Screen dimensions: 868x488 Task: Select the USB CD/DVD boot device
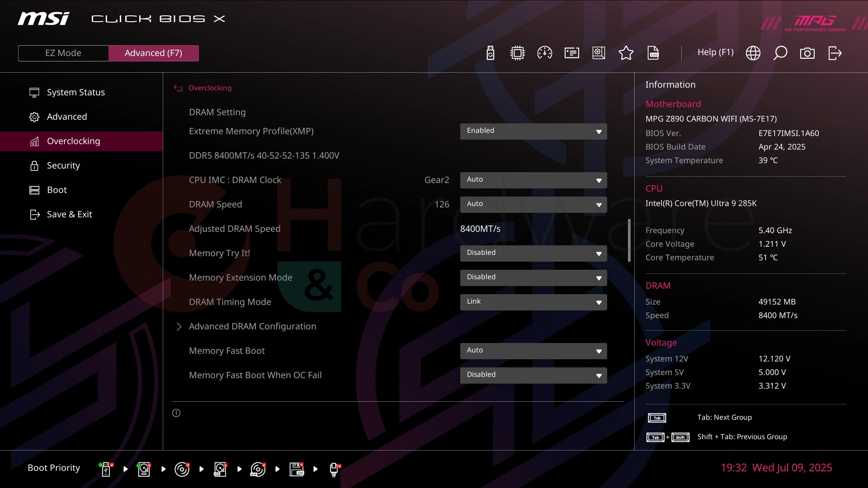click(258, 469)
